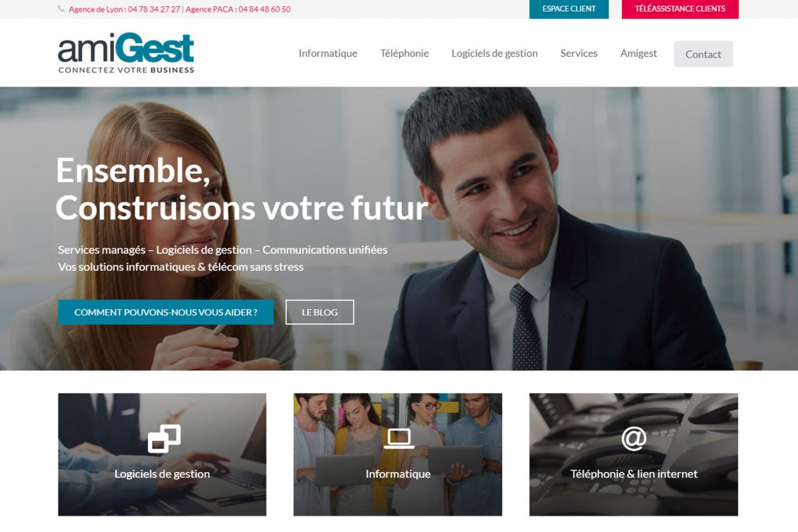Open the Logiciels de gestion card

tap(162, 455)
